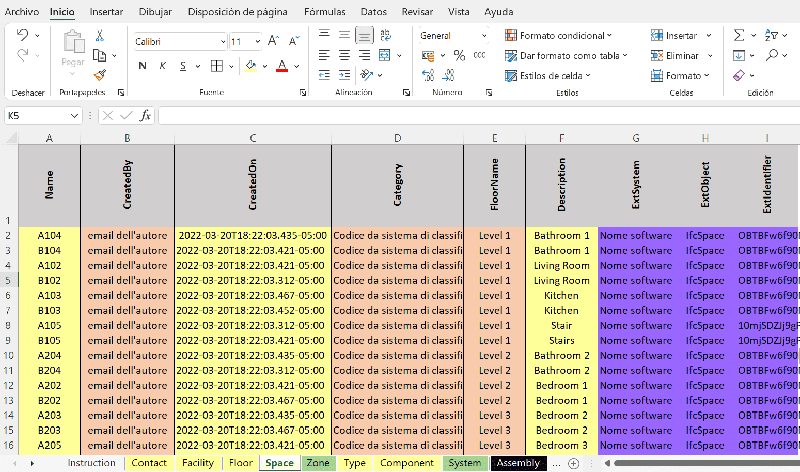This screenshot has width=800, height=472.
Task: Expand the Name Box K5 dropdown
Action: pos(74,116)
